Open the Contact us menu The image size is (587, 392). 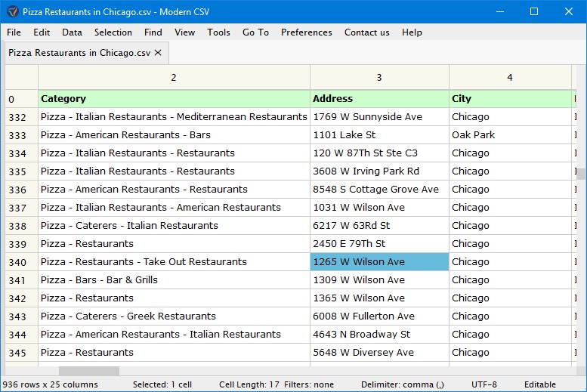[367, 32]
